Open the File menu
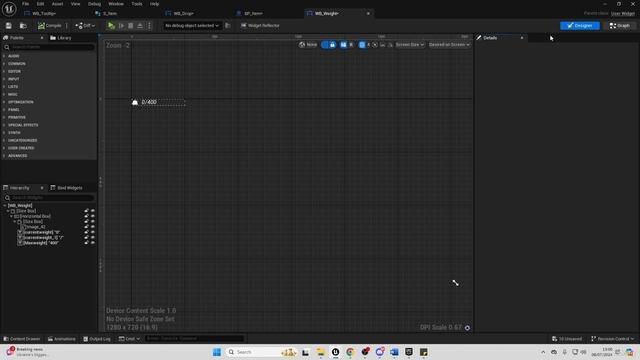The height and width of the screenshot is (360, 640). tap(25, 4)
